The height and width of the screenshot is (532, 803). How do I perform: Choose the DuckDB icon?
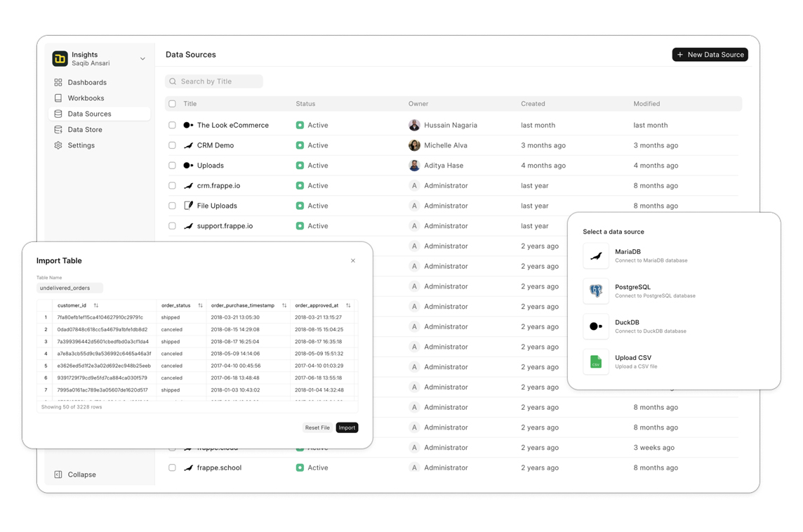[596, 326]
